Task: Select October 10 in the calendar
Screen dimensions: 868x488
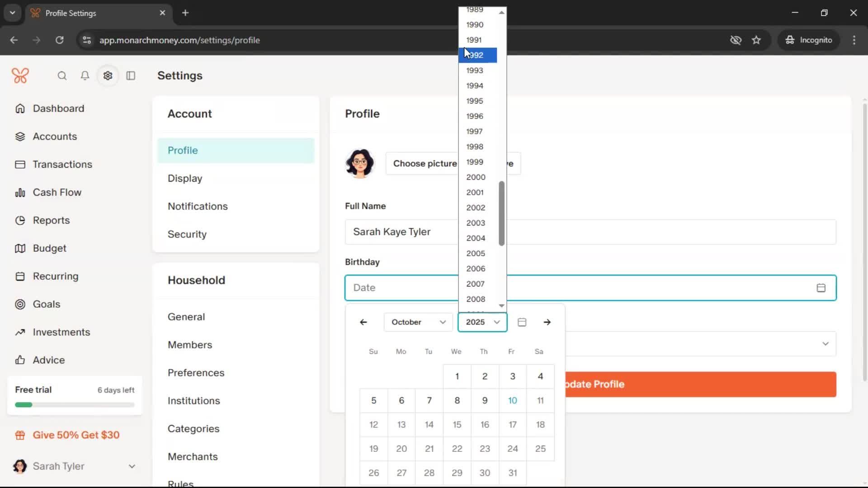Action: (512, 400)
